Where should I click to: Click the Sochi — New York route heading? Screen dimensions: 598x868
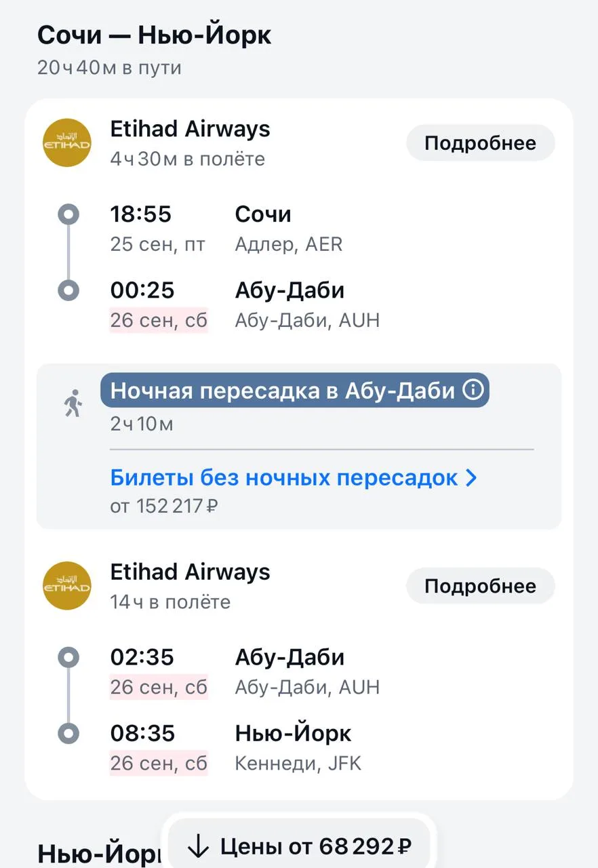[154, 35]
